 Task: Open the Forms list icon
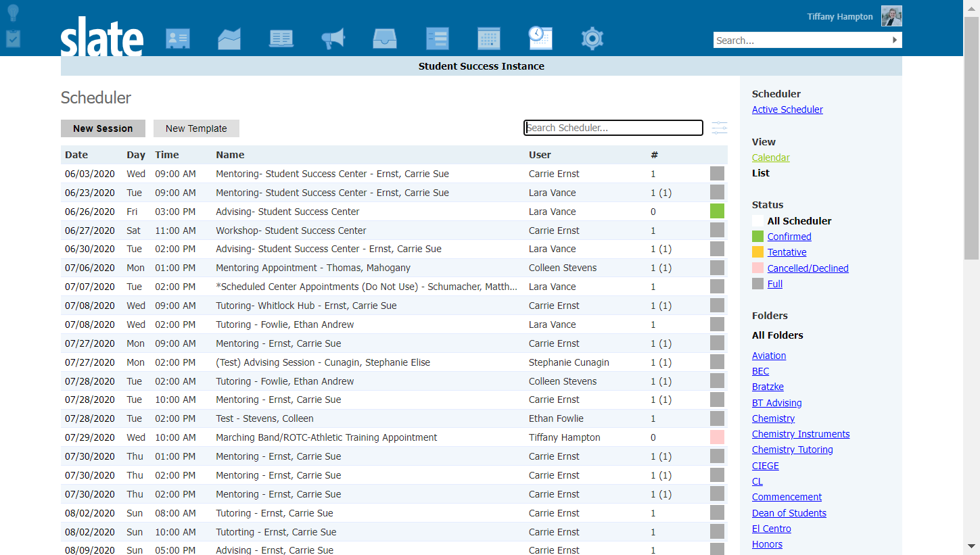[x=437, y=39]
